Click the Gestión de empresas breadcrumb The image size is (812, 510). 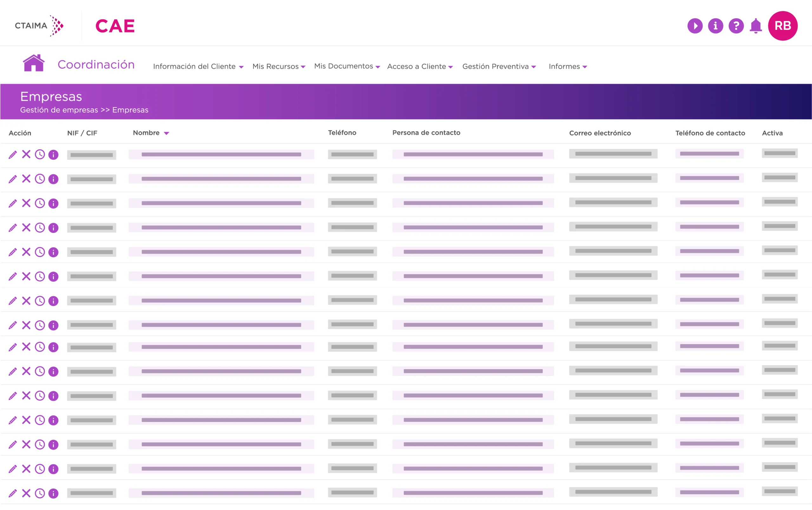[59, 110]
